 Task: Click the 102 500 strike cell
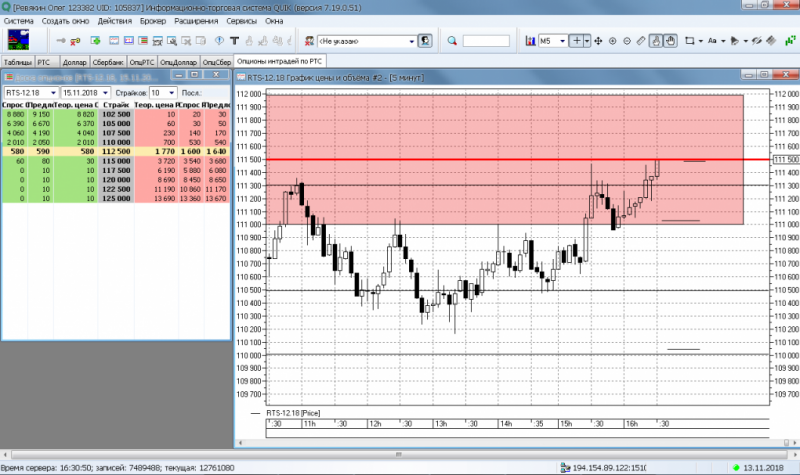coord(116,114)
